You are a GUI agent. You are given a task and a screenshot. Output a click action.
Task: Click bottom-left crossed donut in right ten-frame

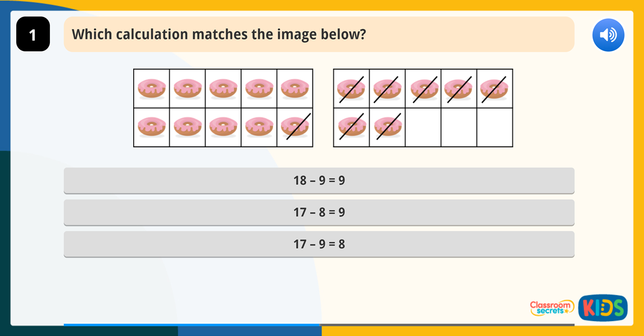[x=352, y=128]
